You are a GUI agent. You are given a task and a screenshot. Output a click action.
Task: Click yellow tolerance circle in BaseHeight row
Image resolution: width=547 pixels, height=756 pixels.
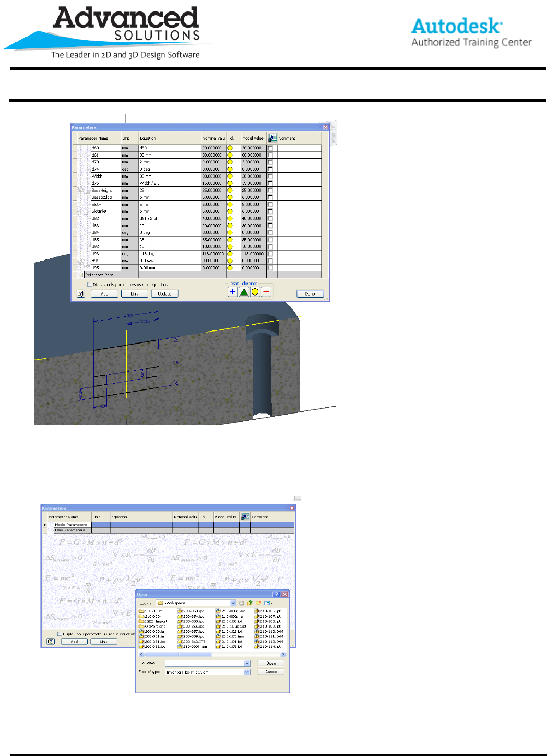(x=230, y=190)
